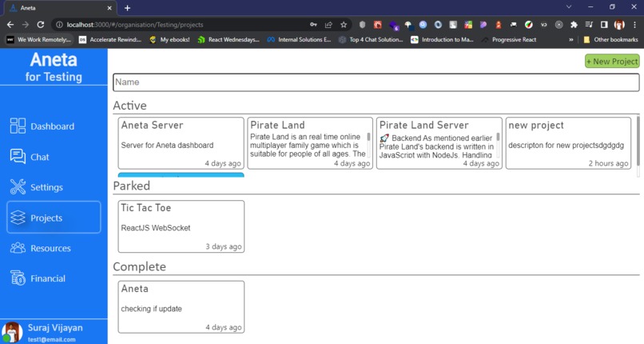The width and height of the screenshot is (644, 344).
Task: Open the Chrome profile avatar
Action: 619,25
